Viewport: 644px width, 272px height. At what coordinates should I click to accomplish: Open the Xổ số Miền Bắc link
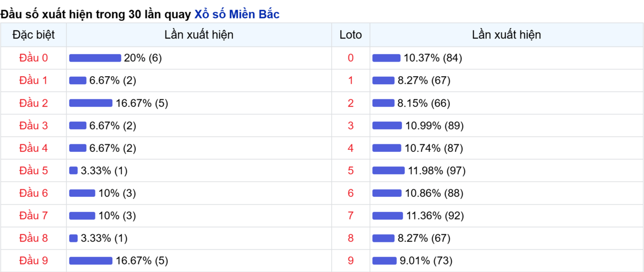(237, 14)
